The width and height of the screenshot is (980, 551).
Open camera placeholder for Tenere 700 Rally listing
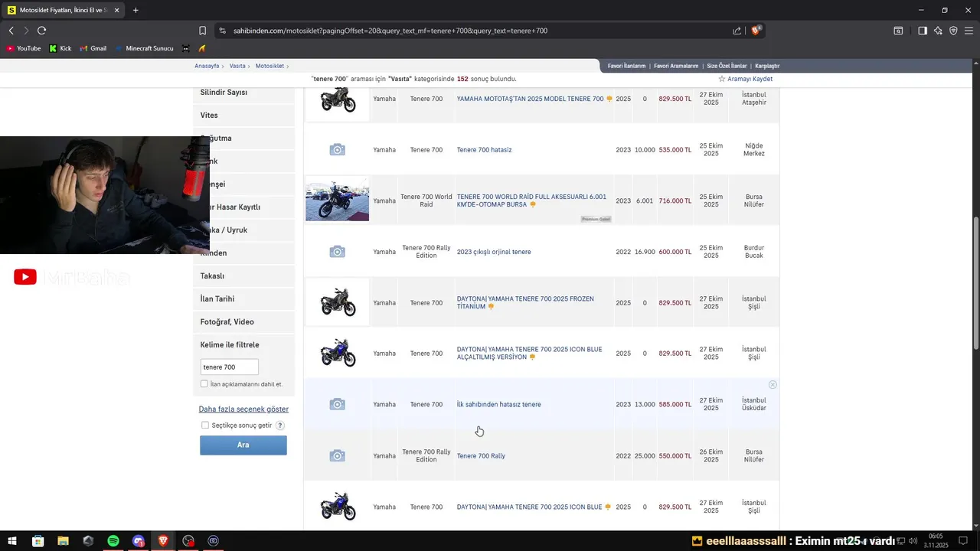point(337,455)
